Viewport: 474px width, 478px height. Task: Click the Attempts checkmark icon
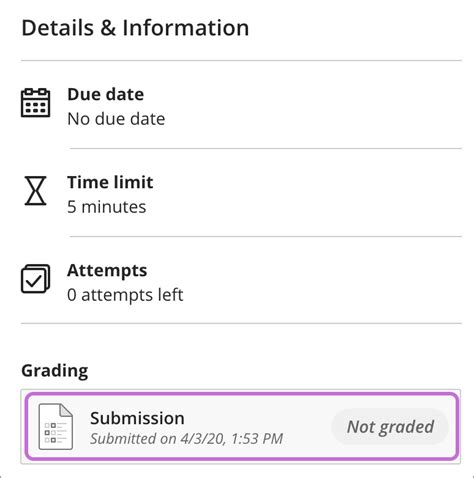(x=36, y=279)
